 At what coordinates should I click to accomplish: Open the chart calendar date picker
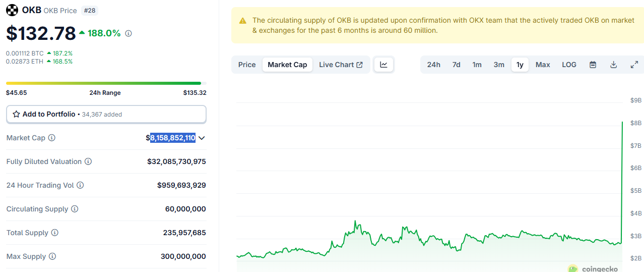coord(593,65)
